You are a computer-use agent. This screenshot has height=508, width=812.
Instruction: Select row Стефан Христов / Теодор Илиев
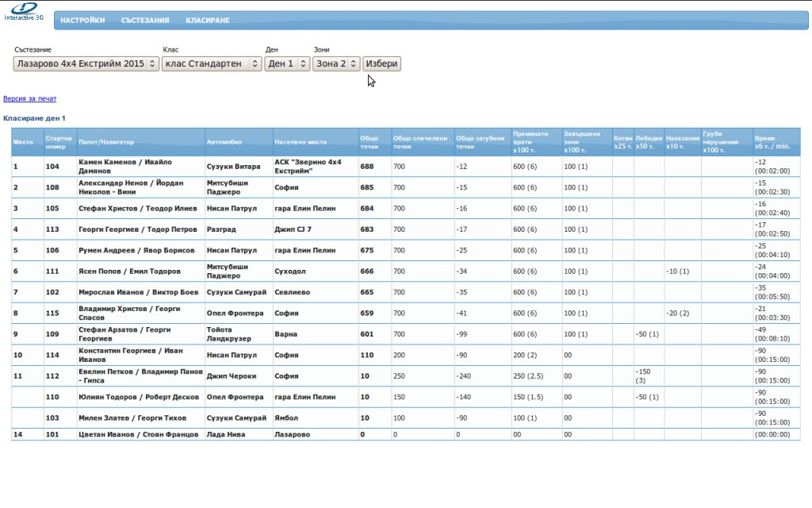click(x=405, y=209)
